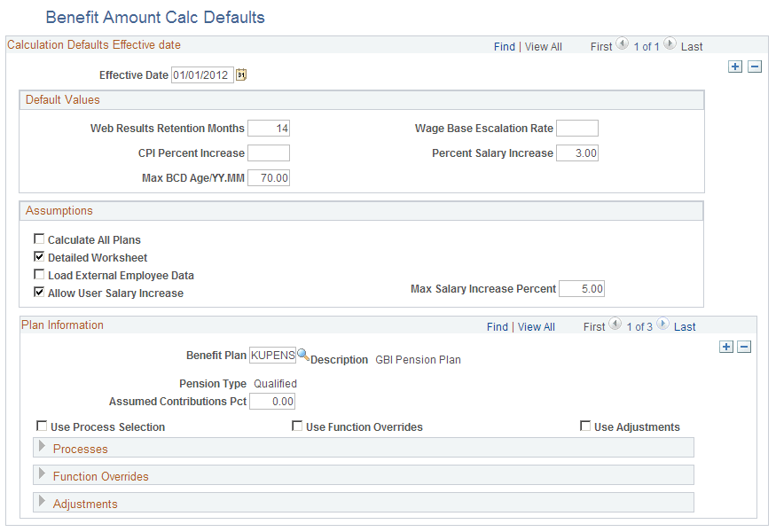Expand the Processes section
Screen dimensions: 776x532
pos(42,447)
